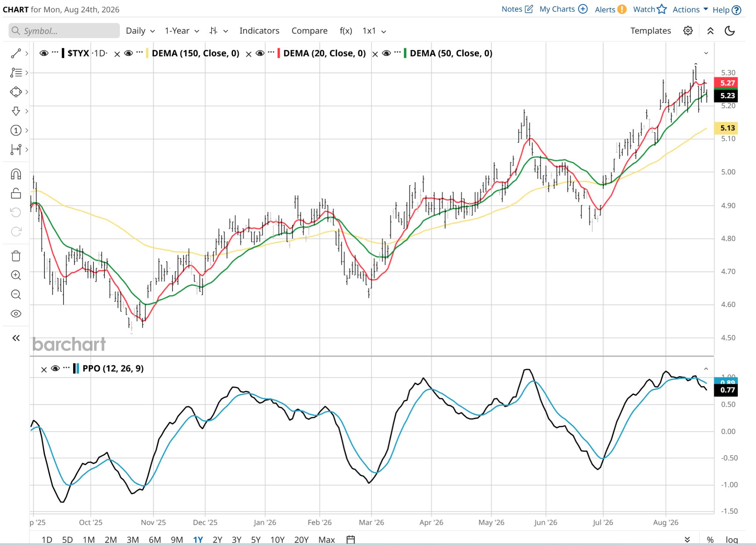Image resolution: width=756 pixels, height=545 pixels.
Task: Open the Daily frequency dropdown
Action: point(140,31)
